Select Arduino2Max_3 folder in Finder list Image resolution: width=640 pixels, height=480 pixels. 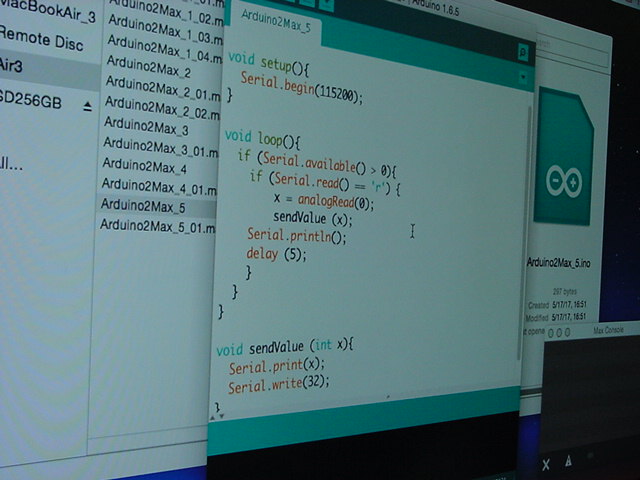tap(146, 127)
